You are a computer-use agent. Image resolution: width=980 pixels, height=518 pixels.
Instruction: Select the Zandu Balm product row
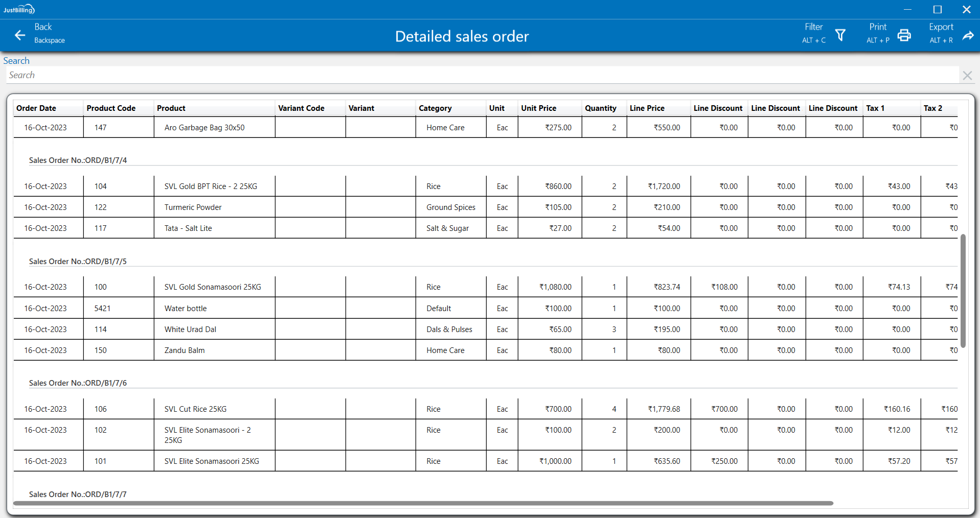point(185,350)
